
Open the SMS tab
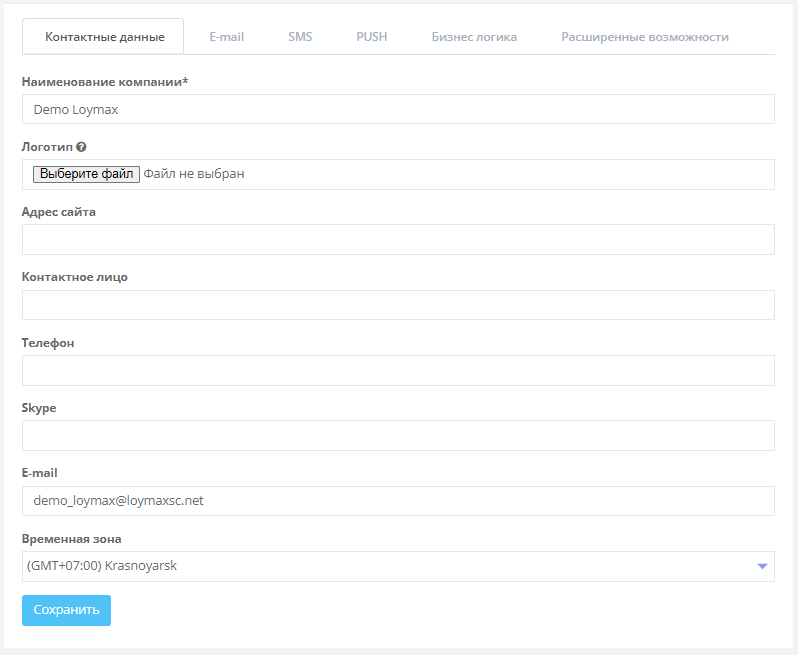[300, 37]
